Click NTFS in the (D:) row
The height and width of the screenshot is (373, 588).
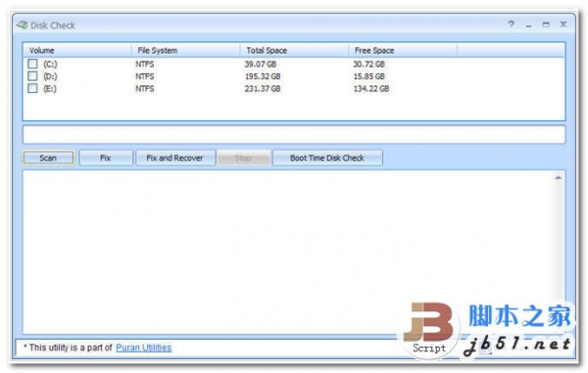[x=145, y=76]
